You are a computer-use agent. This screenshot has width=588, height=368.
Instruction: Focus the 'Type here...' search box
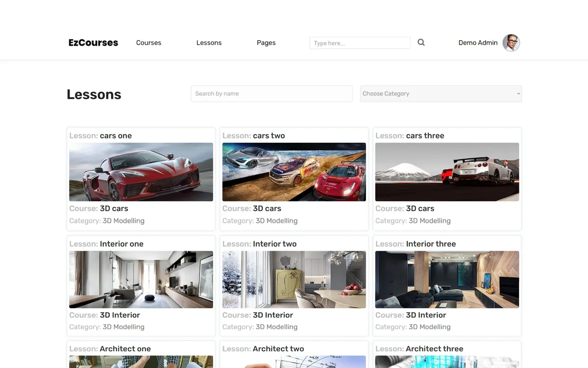point(360,43)
